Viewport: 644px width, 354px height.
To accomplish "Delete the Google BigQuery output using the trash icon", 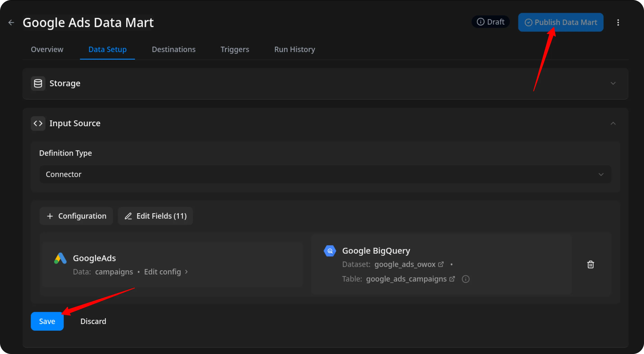I will pos(591,264).
